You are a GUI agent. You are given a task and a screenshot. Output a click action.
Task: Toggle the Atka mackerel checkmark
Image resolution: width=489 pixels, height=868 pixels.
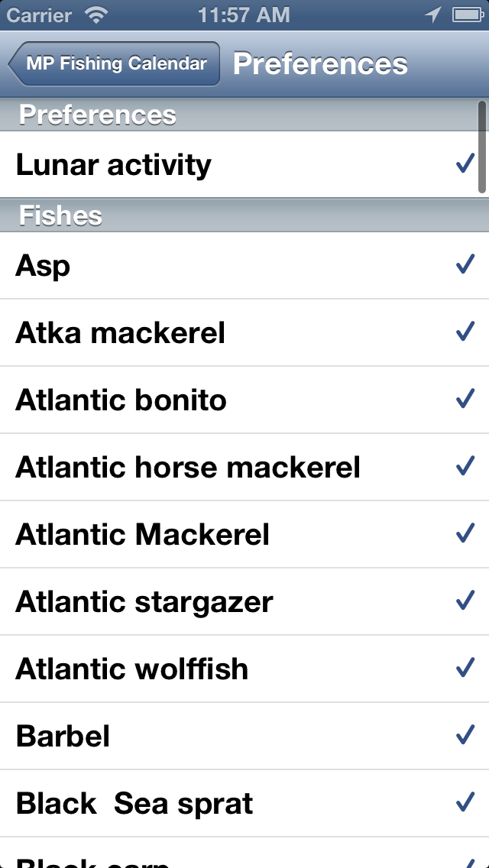coord(465,331)
